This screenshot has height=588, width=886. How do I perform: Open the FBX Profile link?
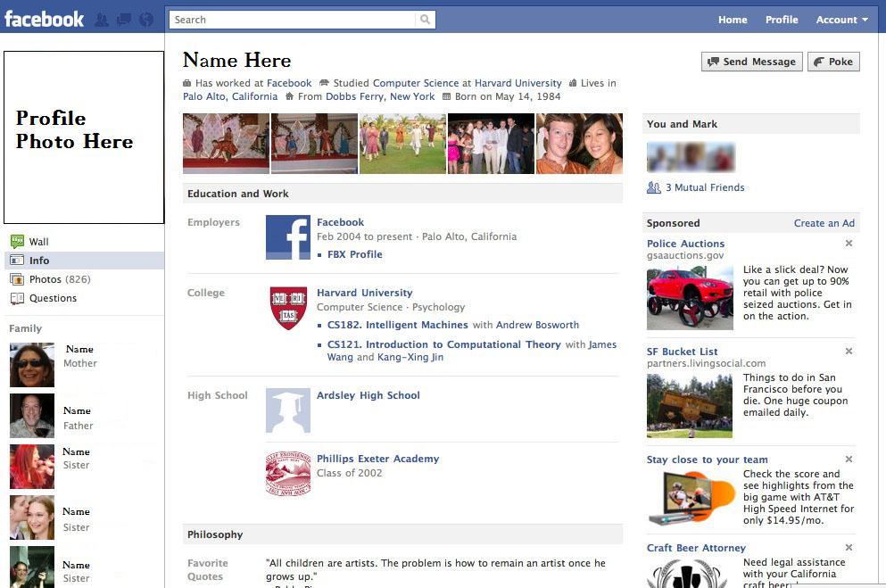pos(355,254)
